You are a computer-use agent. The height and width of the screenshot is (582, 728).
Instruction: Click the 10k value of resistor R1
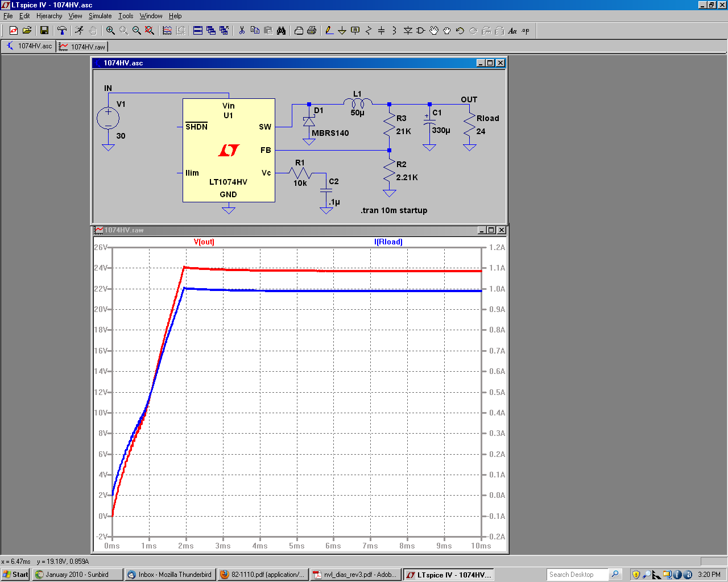pyautogui.click(x=300, y=183)
